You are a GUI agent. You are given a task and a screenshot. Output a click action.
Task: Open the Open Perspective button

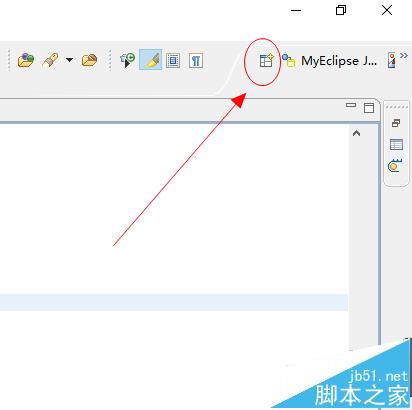(266, 61)
